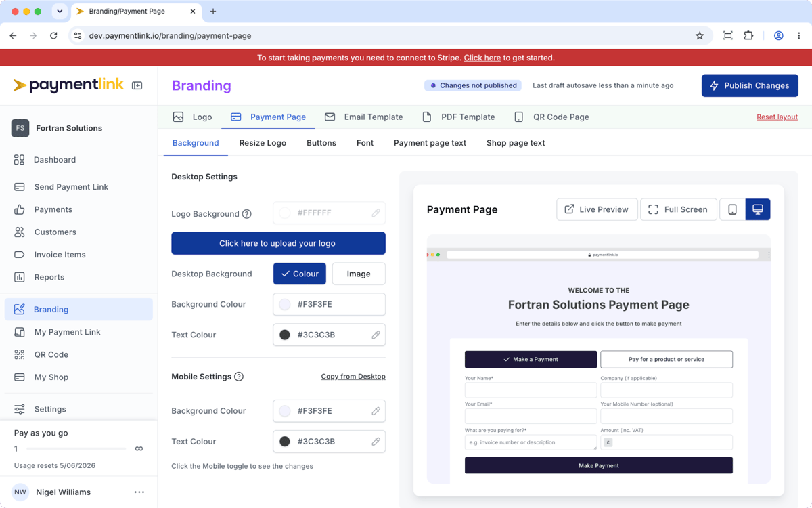Open the Logo tab

coord(192,117)
